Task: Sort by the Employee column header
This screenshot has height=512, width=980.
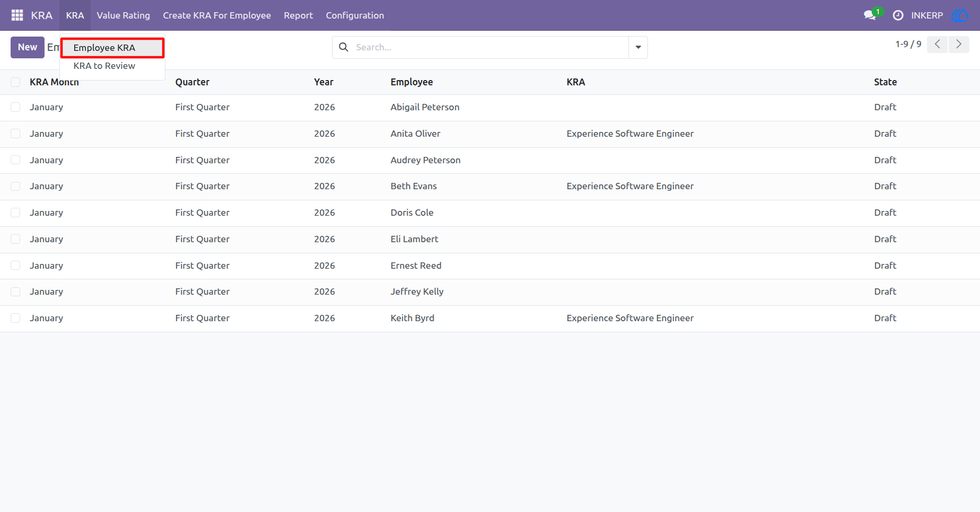Action: [412, 82]
